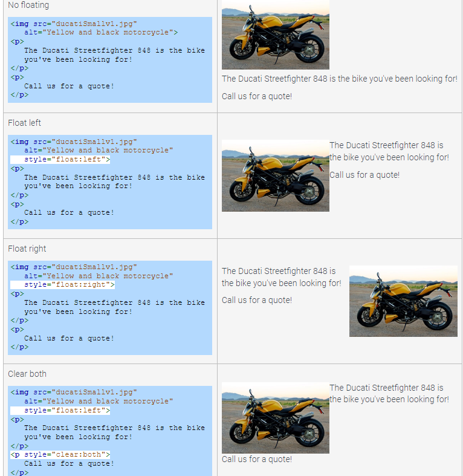
Task: Click the "No floating" heading
Action: 28,5
